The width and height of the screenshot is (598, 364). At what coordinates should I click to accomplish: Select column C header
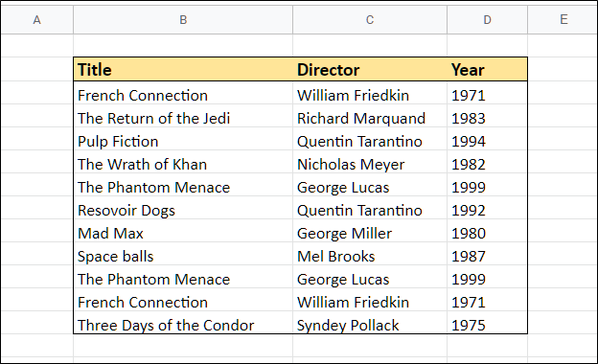coord(370,19)
